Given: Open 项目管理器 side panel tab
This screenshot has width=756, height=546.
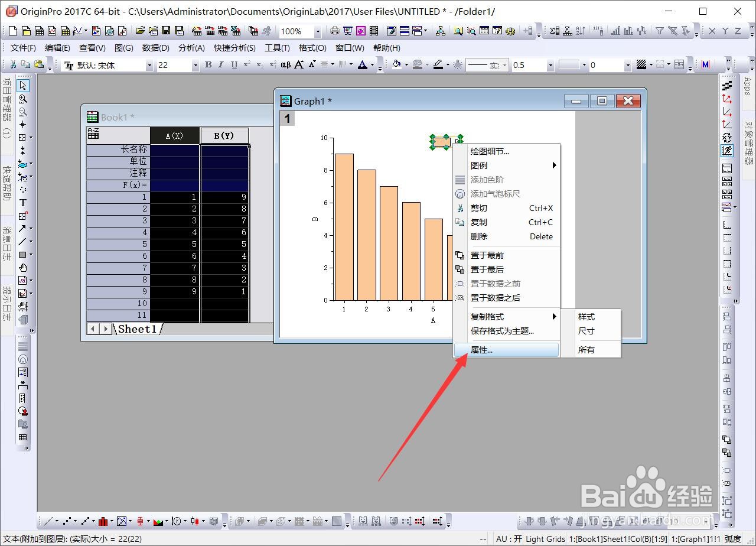Looking at the screenshot, I should 7,109.
